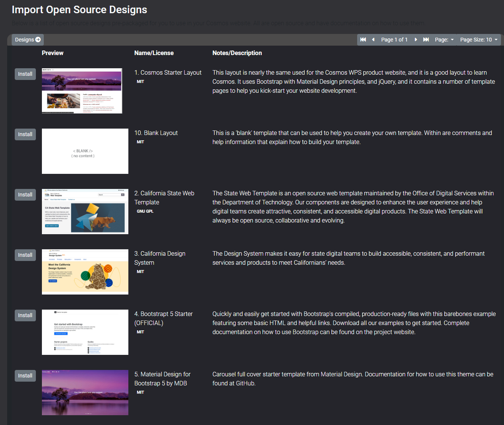Image resolution: width=504 pixels, height=425 pixels.
Task: Click the MIT label under Blank Layout
Action: tap(140, 142)
